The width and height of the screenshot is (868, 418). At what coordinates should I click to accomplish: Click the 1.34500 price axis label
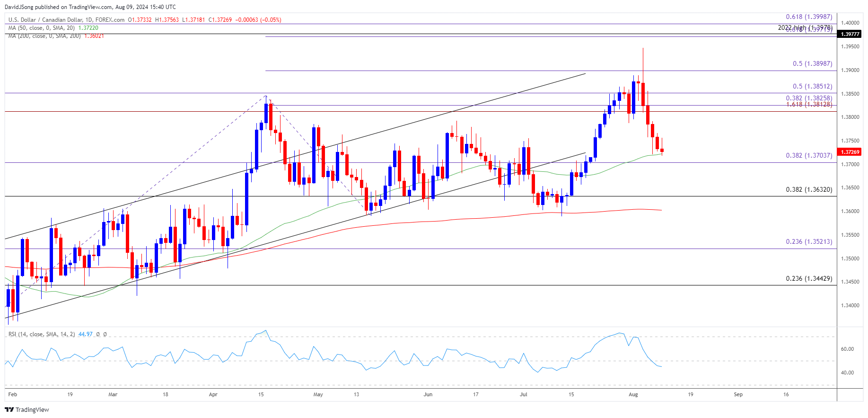(x=850, y=282)
